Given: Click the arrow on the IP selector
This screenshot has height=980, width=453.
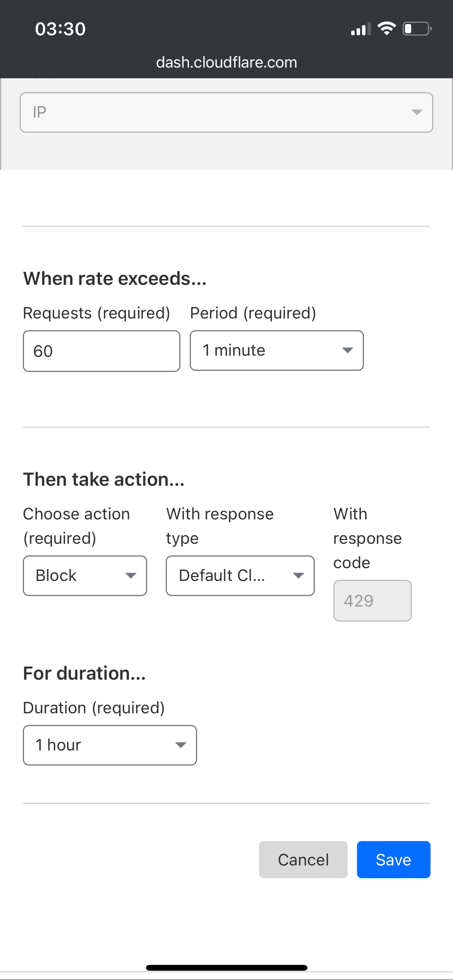Looking at the screenshot, I should coord(417,112).
